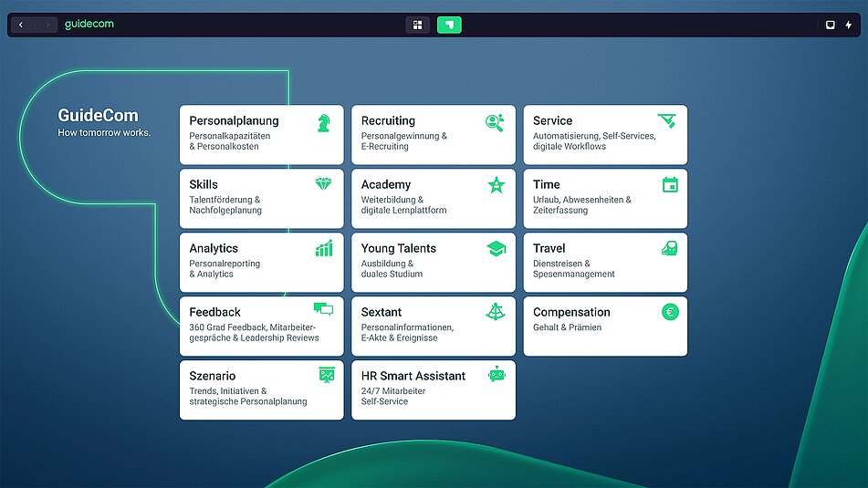868x488 pixels.
Task: Open the Time module tile
Action: (x=605, y=199)
